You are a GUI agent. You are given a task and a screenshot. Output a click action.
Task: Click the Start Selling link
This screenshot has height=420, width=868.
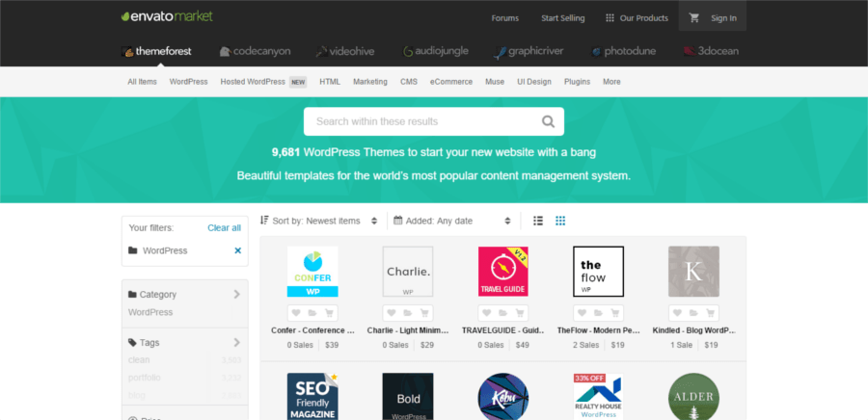click(x=563, y=18)
